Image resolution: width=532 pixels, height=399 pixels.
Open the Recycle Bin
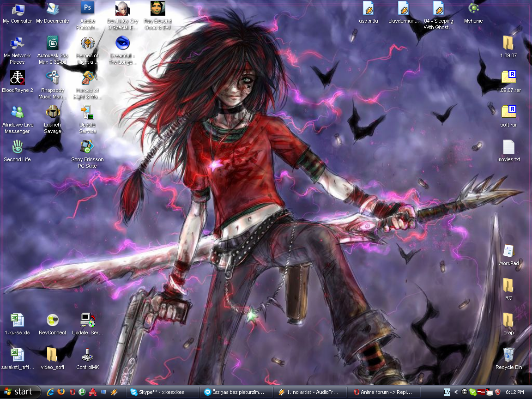point(508,359)
